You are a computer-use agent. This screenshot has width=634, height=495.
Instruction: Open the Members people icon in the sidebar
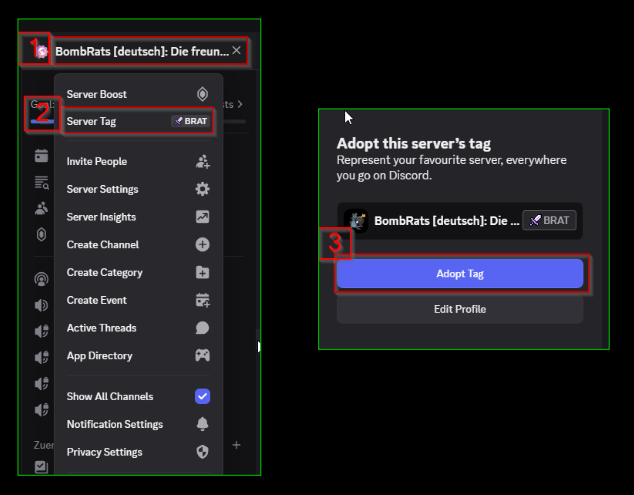click(x=41, y=209)
